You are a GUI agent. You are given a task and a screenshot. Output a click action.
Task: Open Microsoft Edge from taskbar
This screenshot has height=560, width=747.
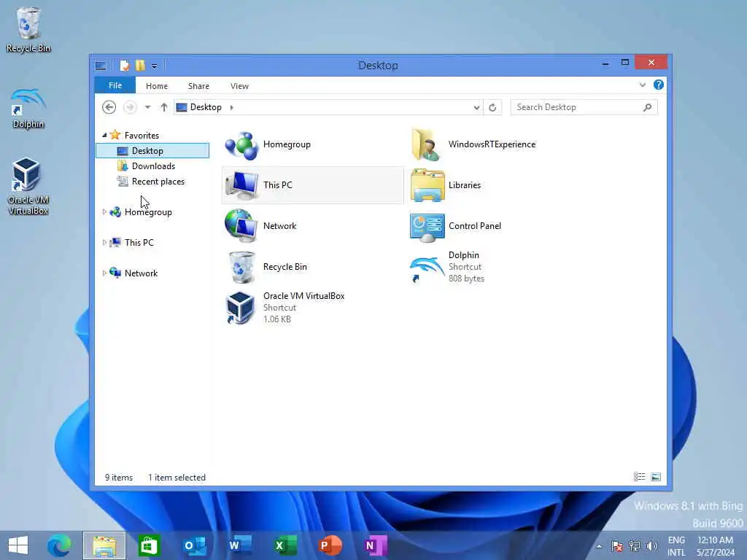60,545
